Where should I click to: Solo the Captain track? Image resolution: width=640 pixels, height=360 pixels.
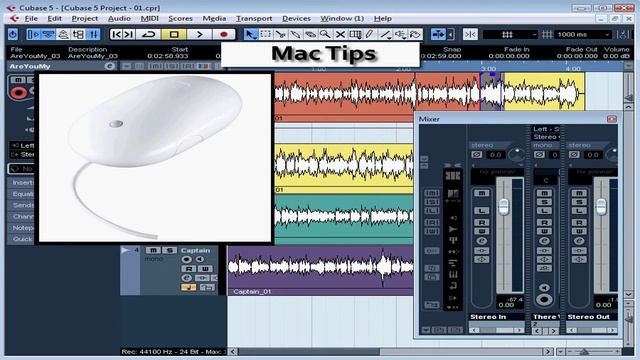tap(169, 250)
